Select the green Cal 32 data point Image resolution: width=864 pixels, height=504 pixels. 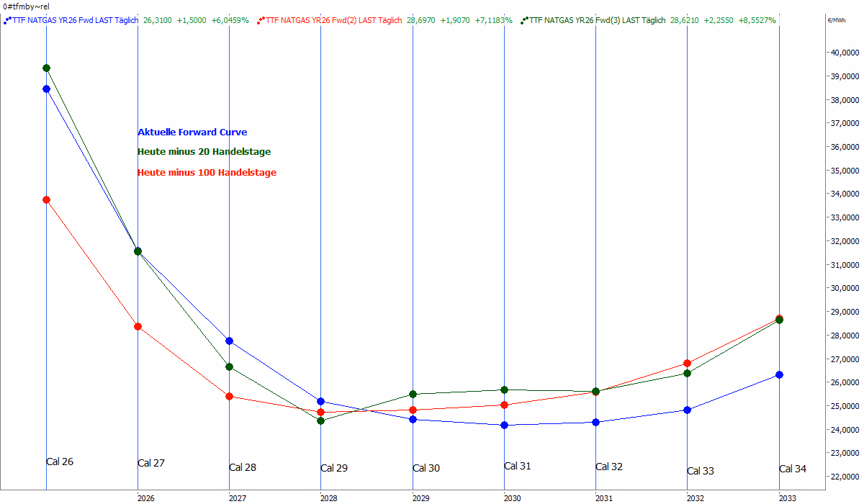click(595, 392)
